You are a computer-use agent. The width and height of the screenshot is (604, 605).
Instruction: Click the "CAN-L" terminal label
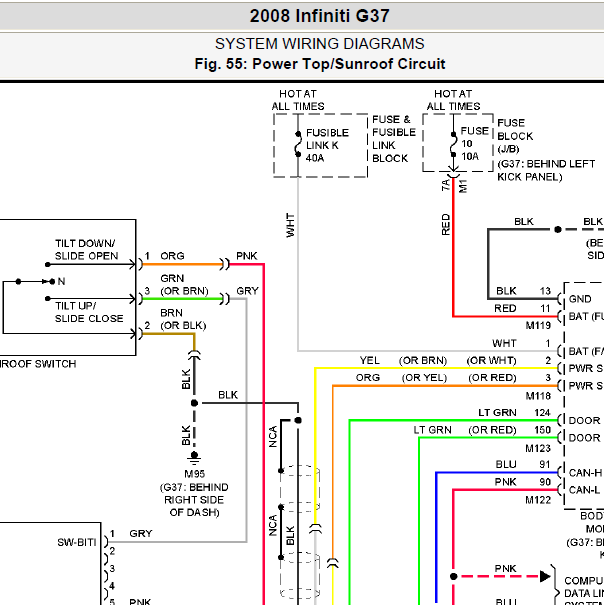tap(584, 490)
